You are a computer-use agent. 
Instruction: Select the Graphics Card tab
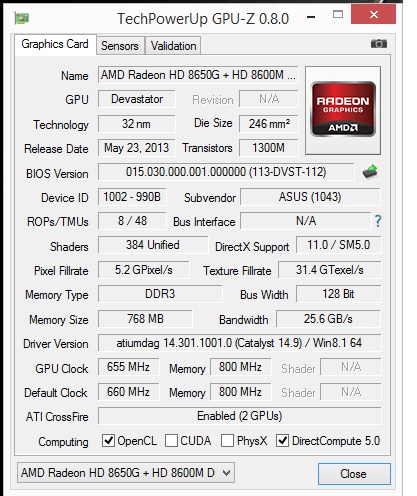click(x=55, y=44)
